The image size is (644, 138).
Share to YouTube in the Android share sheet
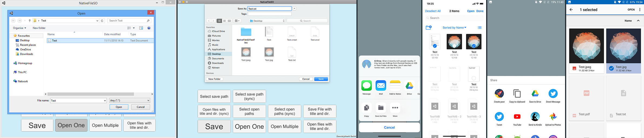click(517, 117)
